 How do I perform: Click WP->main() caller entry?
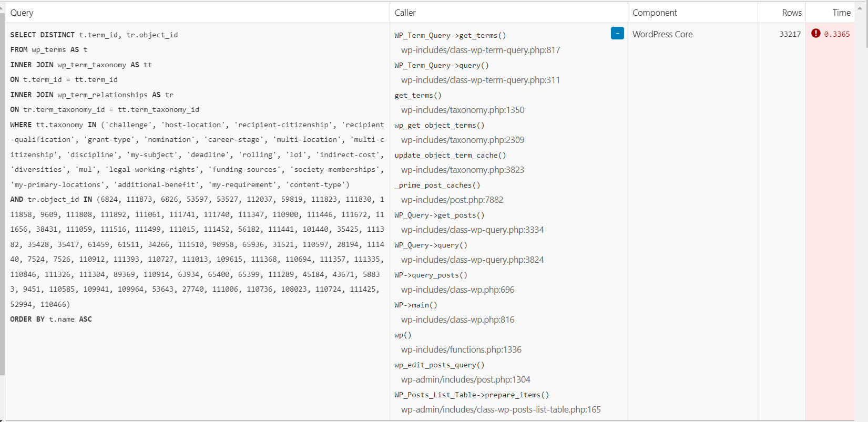tap(416, 305)
